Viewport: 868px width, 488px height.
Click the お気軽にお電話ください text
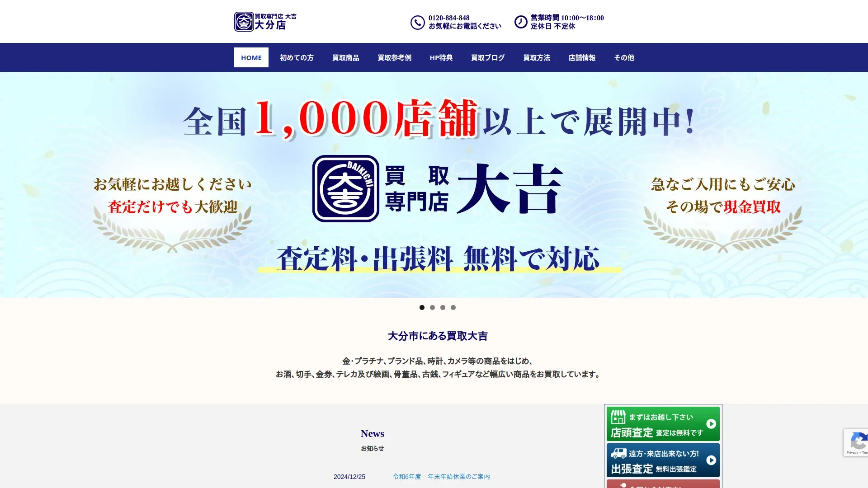point(465,26)
